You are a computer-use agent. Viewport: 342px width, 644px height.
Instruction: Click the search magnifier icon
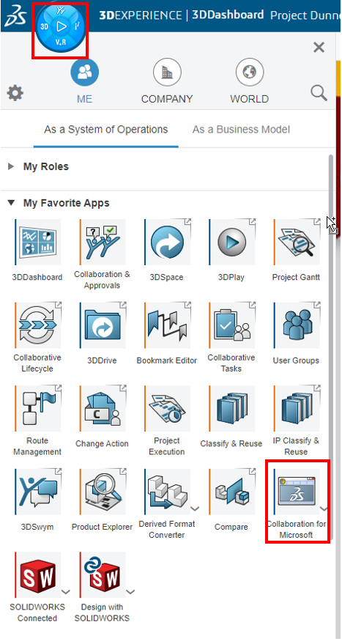(x=319, y=93)
